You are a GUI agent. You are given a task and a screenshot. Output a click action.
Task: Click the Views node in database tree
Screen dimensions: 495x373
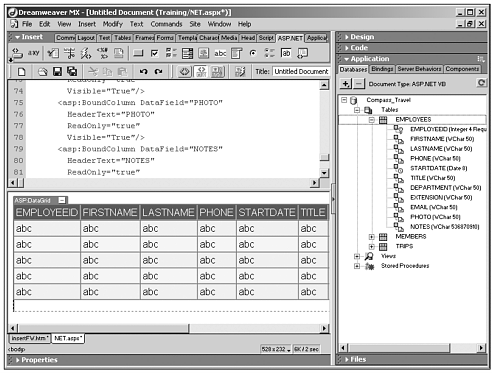click(388, 256)
